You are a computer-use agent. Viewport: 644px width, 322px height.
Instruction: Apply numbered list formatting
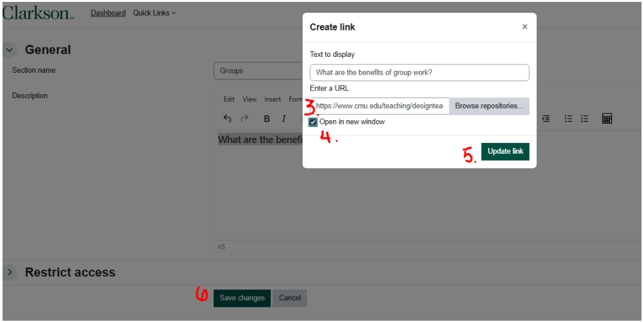point(585,118)
